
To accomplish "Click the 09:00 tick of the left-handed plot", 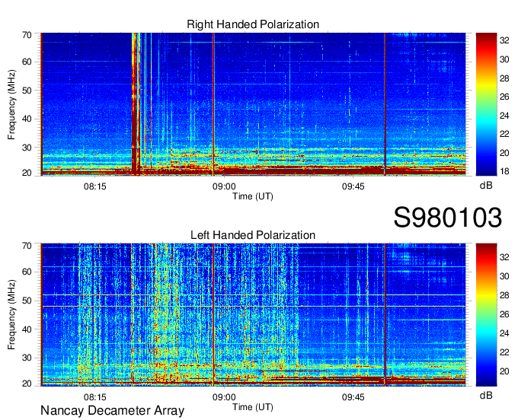I will pyautogui.click(x=224, y=397).
